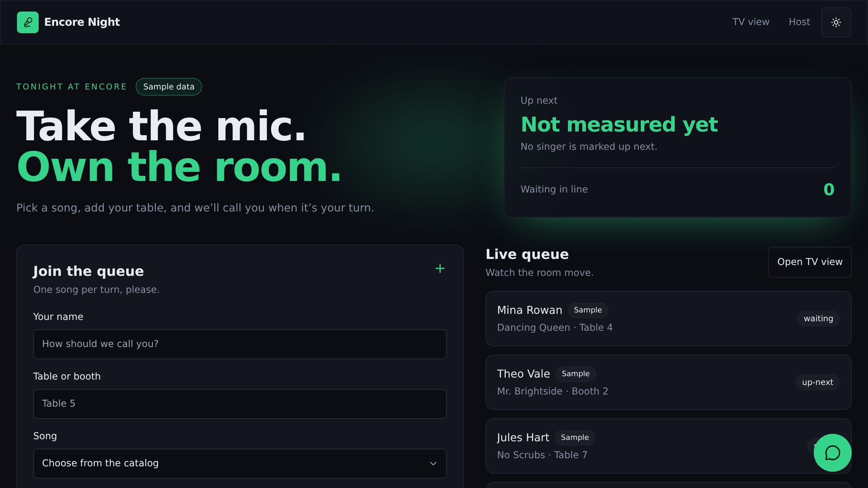This screenshot has height=488, width=868.
Task: Click the Sample tag beside Jules Hart
Action: pyautogui.click(x=575, y=438)
